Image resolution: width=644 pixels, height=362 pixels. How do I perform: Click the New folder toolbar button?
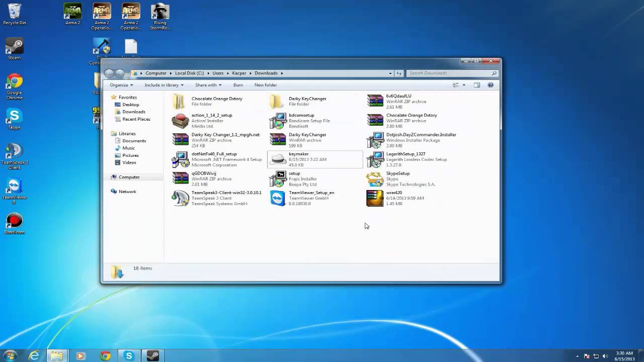[266, 85]
